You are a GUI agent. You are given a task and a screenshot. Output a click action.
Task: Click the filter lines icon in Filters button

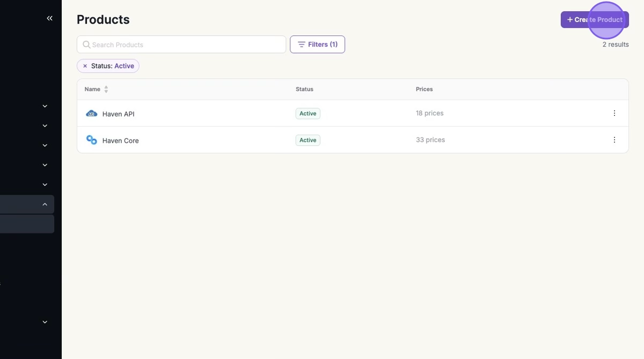pyautogui.click(x=302, y=45)
